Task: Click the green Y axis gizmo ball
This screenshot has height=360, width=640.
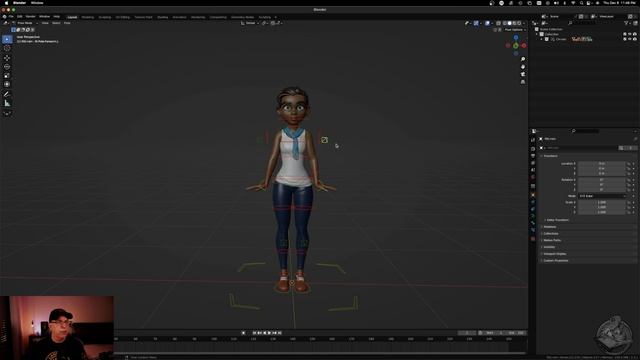Action: pyautogui.click(x=516, y=46)
